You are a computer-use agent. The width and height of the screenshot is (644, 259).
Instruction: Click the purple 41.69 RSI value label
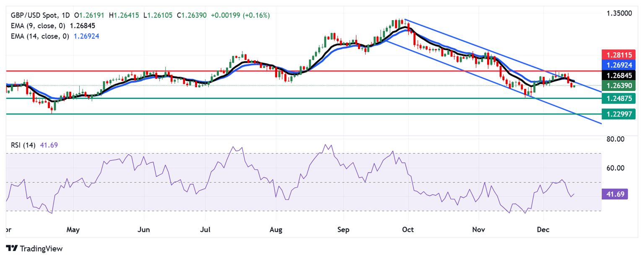614,194
